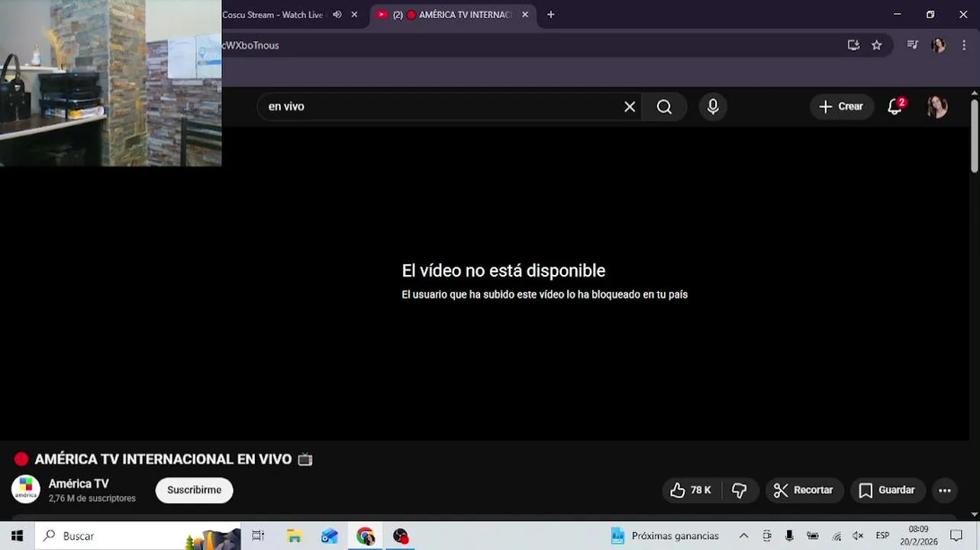Like the video with 78 K likes

click(691, 490)
